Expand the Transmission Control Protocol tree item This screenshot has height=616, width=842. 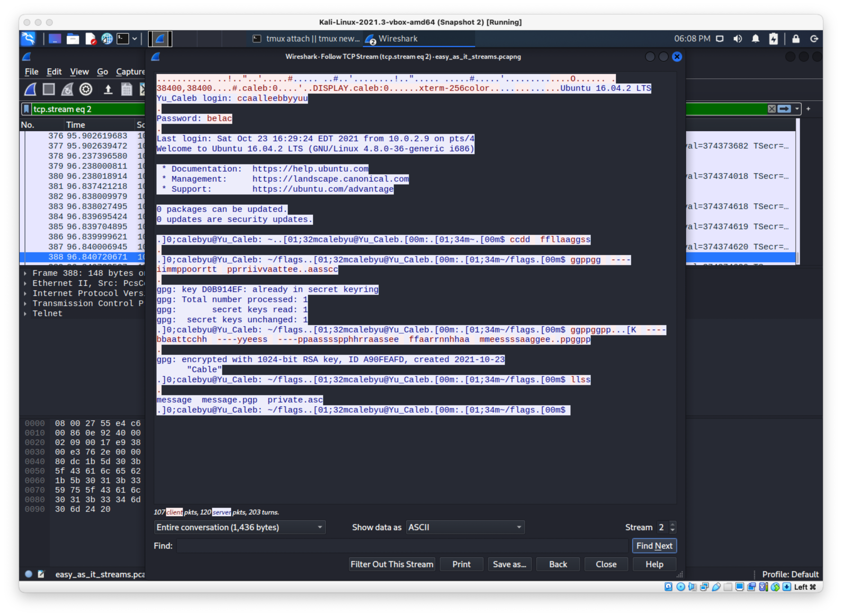tap(25, 304)
